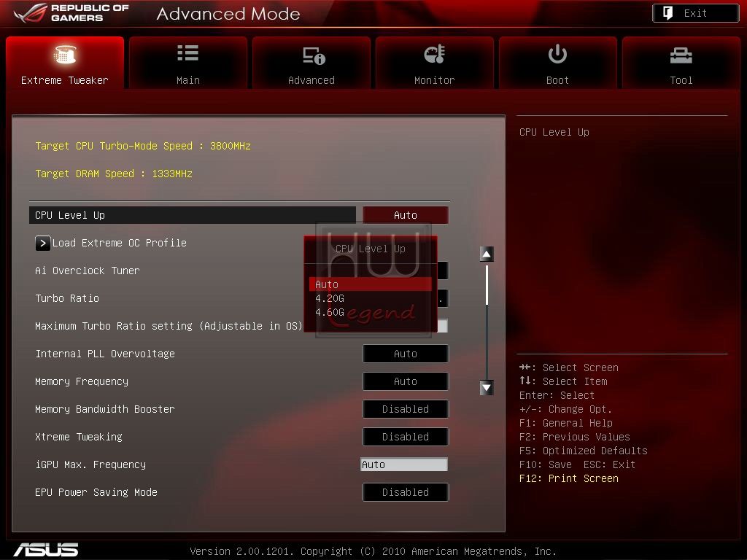The image size is (747, 560).
Task: Select the Memory Frequency label
Action: 82,381
